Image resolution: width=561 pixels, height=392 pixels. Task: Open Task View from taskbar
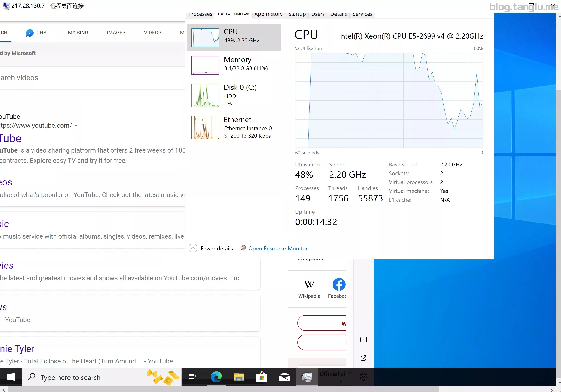click(192, 377)
